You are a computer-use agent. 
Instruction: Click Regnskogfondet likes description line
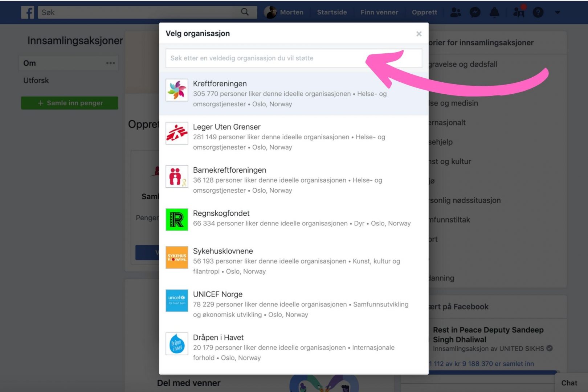click(x=302, y=224)
